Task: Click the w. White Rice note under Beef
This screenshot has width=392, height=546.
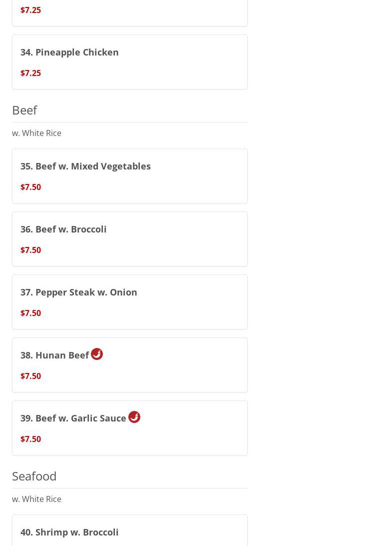Action: 36,133
